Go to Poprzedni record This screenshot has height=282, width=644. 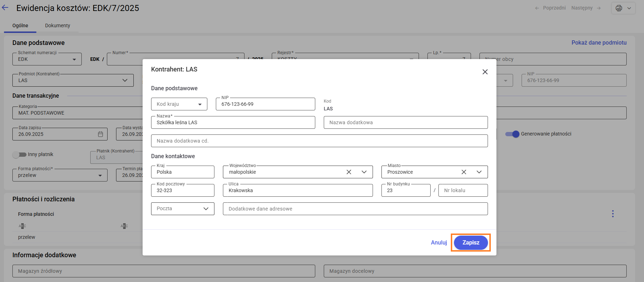pos(550,8)
